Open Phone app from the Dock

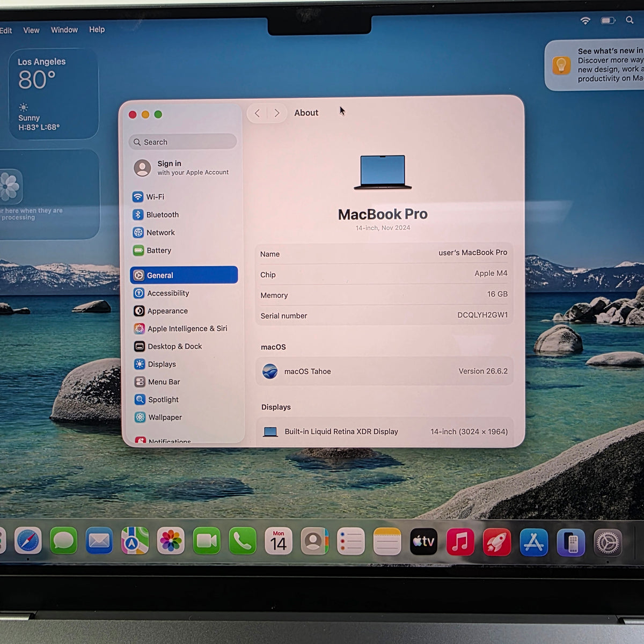[243, 541]
